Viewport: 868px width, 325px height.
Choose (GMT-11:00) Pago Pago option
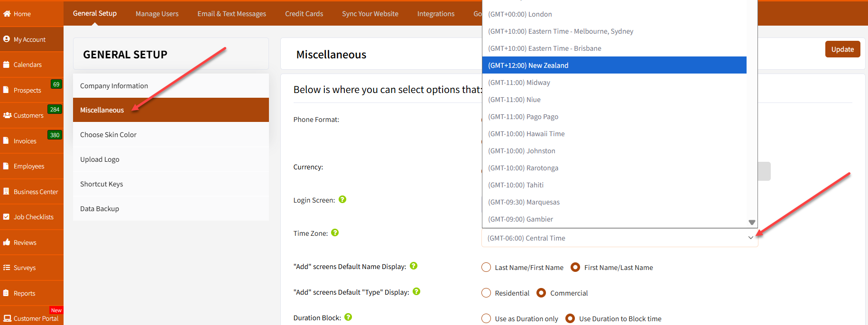(614, 117)
